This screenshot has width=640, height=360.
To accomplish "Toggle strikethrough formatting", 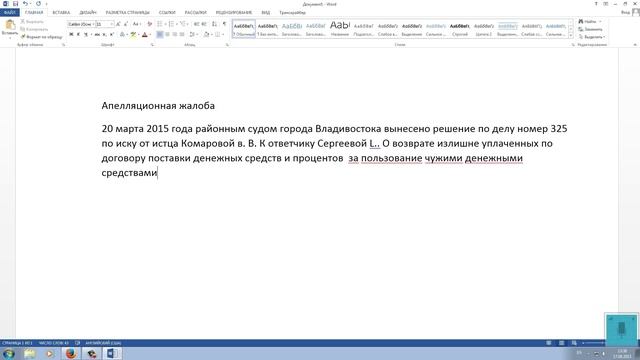I will coord(97,35).
